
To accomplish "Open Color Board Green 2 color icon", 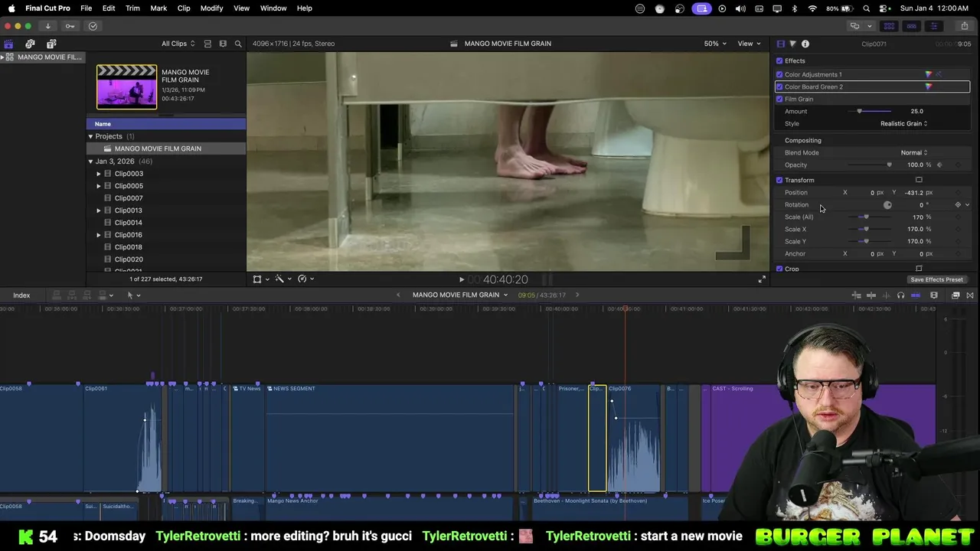I will 929,86.
